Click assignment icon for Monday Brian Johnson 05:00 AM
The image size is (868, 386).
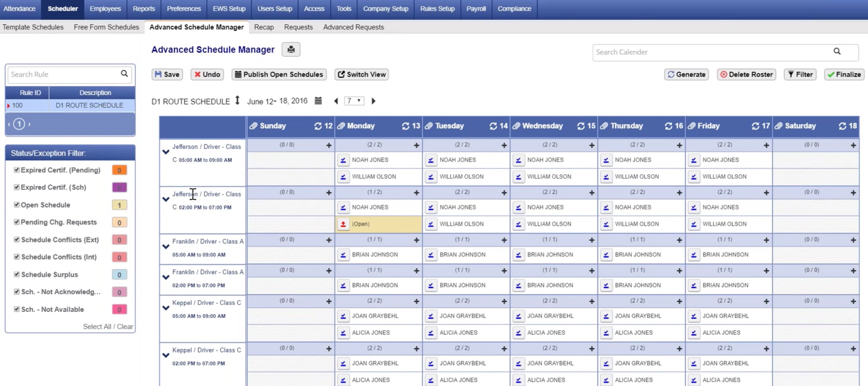[x=343, y=255]
